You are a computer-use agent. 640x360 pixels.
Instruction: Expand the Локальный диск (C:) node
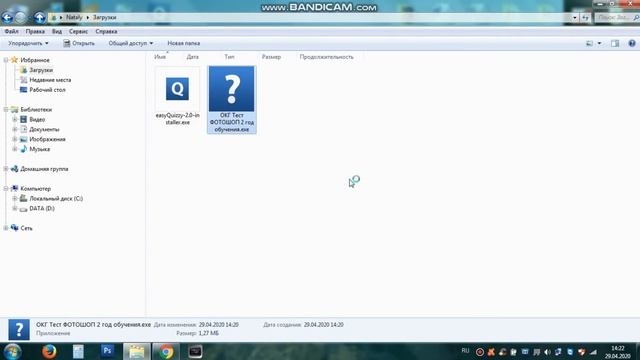point(15,198)
